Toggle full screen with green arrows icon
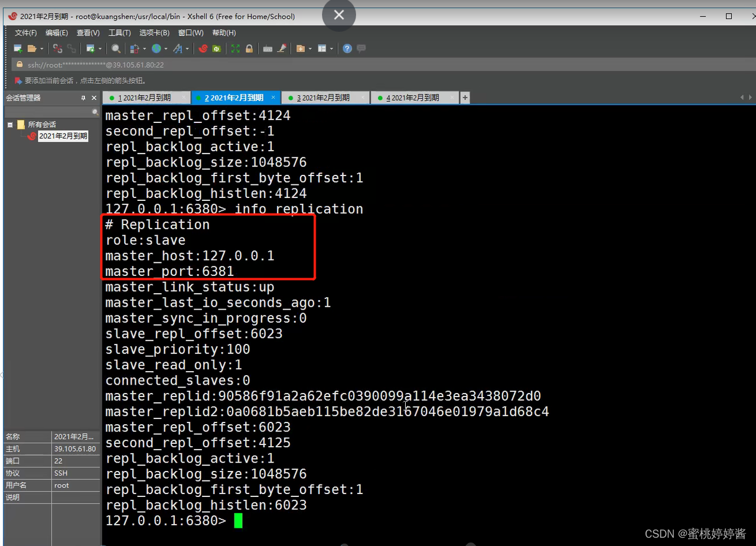The height and width of the screenshot is (546, 756). click(x=236, y=48)
